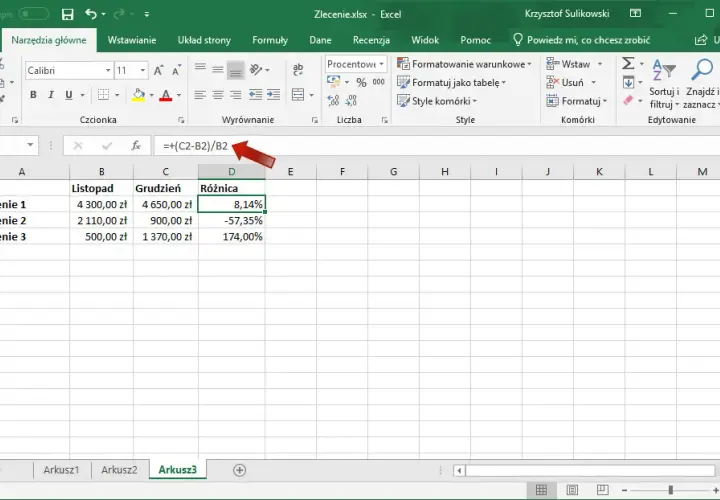The image size is (720, 500).
Task: Toggle bold formatting
Action: pos(33,95)
